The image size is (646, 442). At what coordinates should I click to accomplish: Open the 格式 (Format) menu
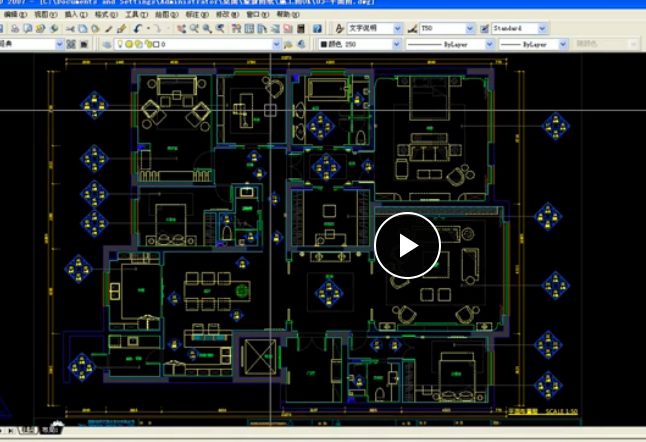[106, 14]
